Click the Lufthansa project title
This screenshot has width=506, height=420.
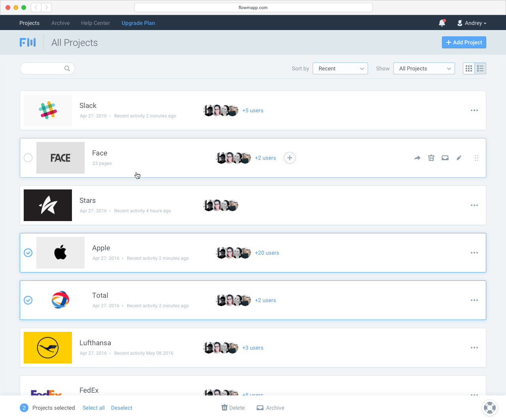point(95,343)
